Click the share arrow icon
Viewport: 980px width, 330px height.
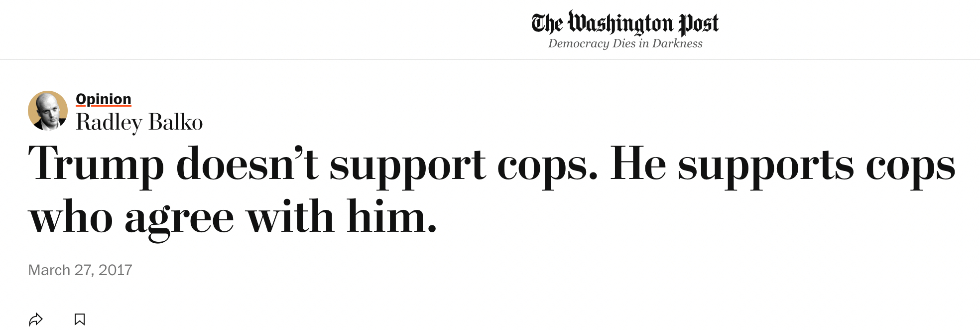coord(36,319)
